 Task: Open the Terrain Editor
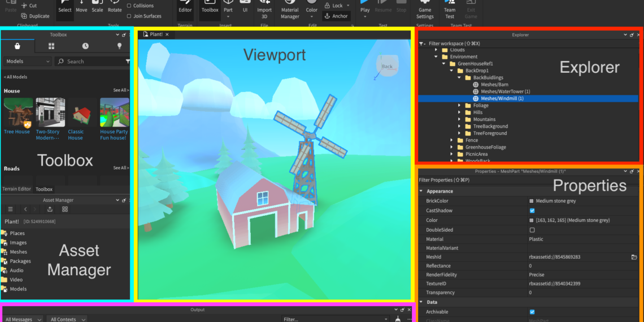(x=185, y=10)
